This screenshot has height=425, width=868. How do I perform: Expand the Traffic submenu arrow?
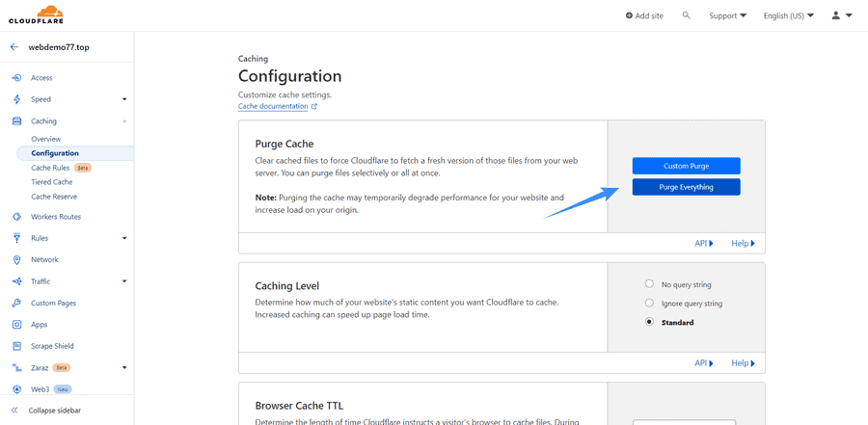(124, 281)
